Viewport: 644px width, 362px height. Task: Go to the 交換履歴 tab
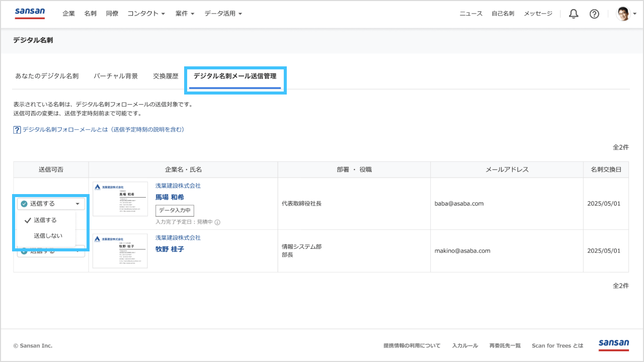(x=166, y=76)
